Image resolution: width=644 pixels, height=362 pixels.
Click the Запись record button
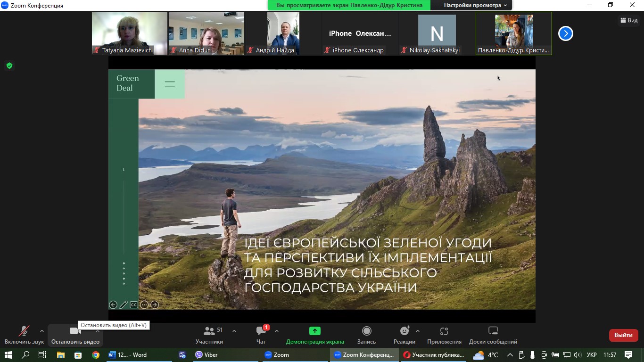point(366,335)
